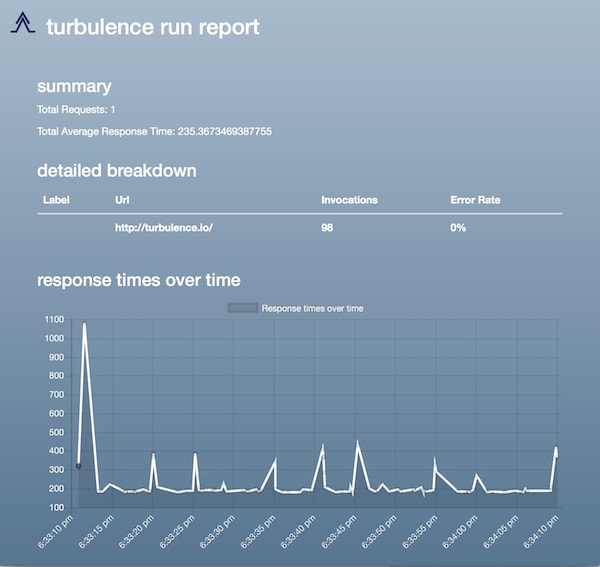Image resolution: width=600 pixels, height=567 pixels.
Task: Click the 'Response times over time' legend label
Action: (x=313, y=308)
